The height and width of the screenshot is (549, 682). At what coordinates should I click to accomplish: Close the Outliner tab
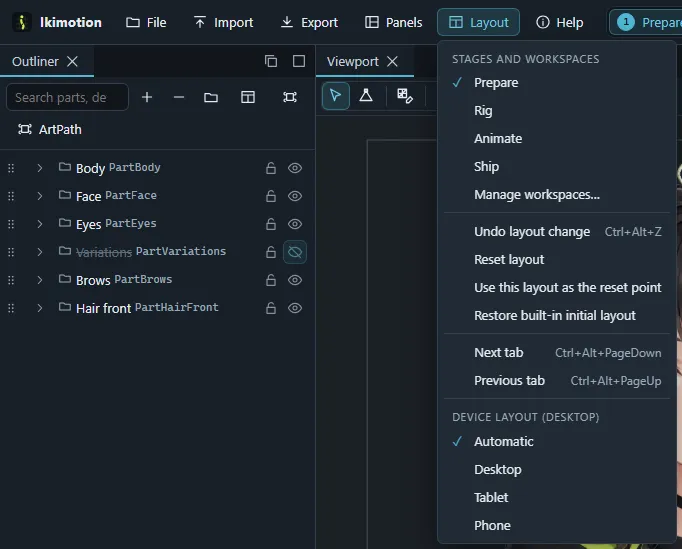coord(73,61)
